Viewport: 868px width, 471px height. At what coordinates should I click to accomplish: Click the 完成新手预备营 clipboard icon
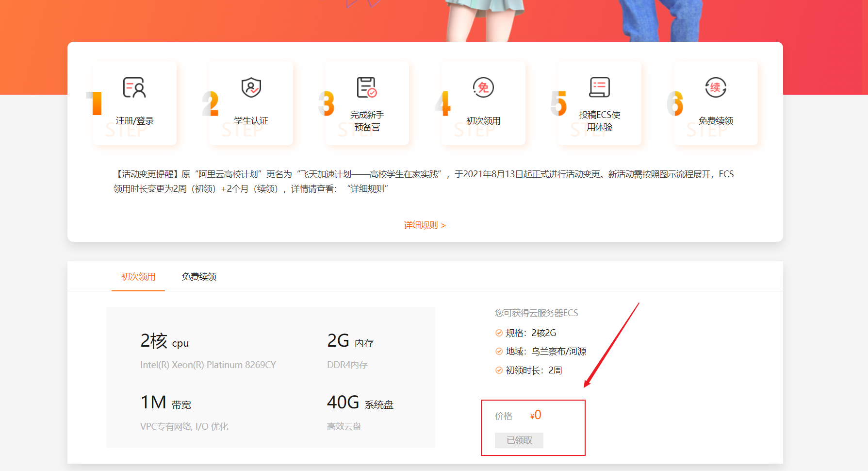pos(366,87)
